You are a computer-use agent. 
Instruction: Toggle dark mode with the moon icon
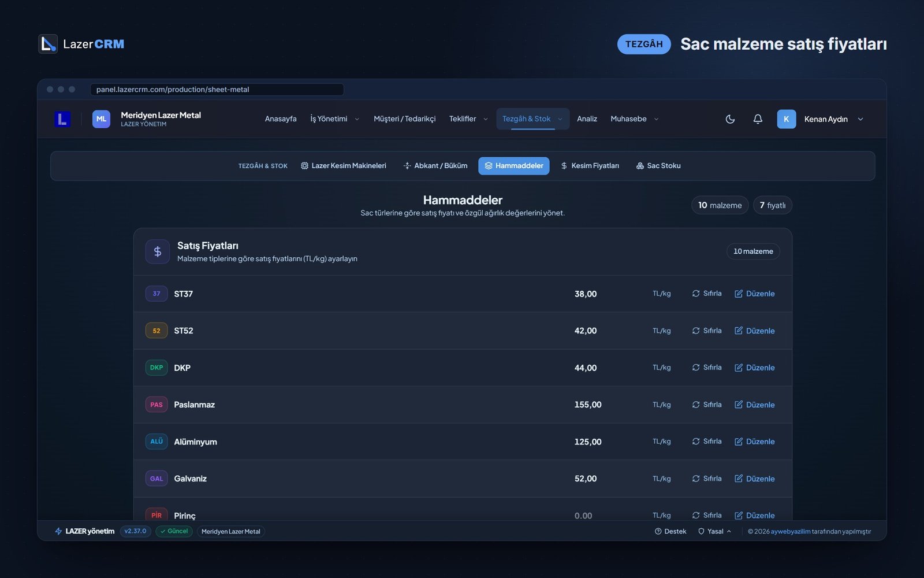click(x=730, y=119)
